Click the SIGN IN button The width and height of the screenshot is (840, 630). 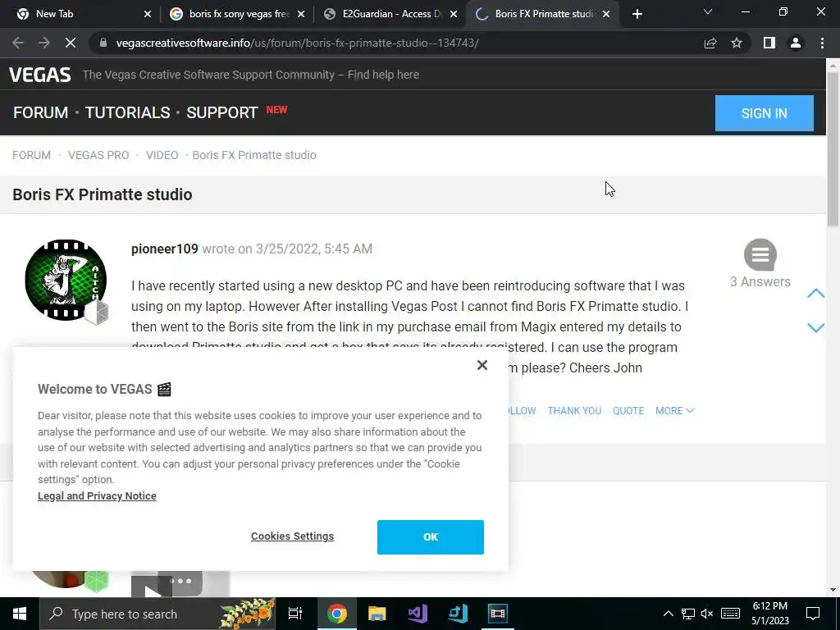(x=764, y=113)
